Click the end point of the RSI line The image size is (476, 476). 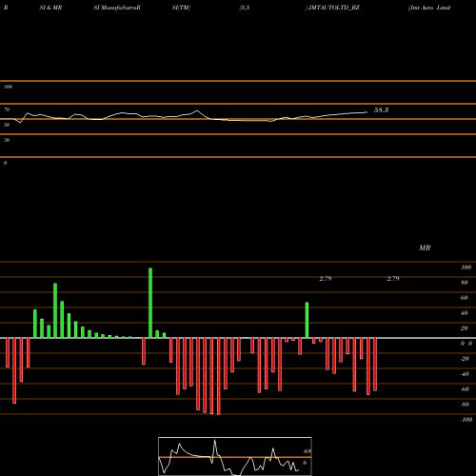367,112
